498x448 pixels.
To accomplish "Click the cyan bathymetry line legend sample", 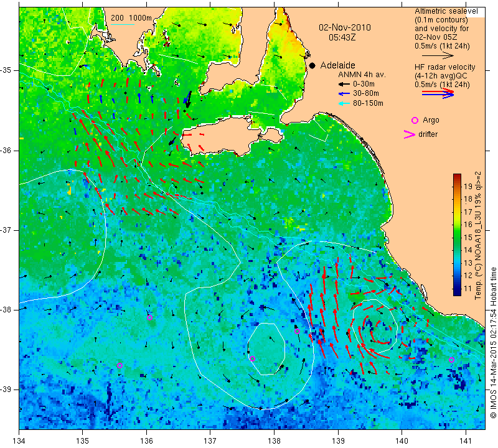I will point(123,24).
